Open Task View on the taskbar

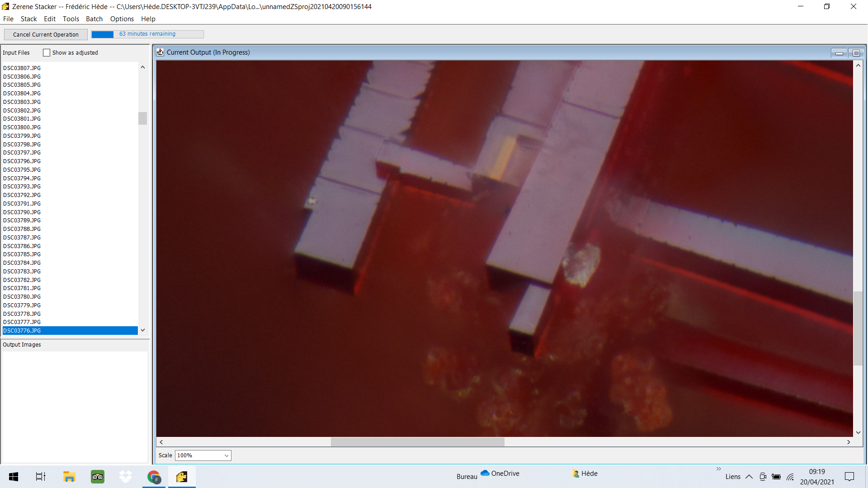41,477
